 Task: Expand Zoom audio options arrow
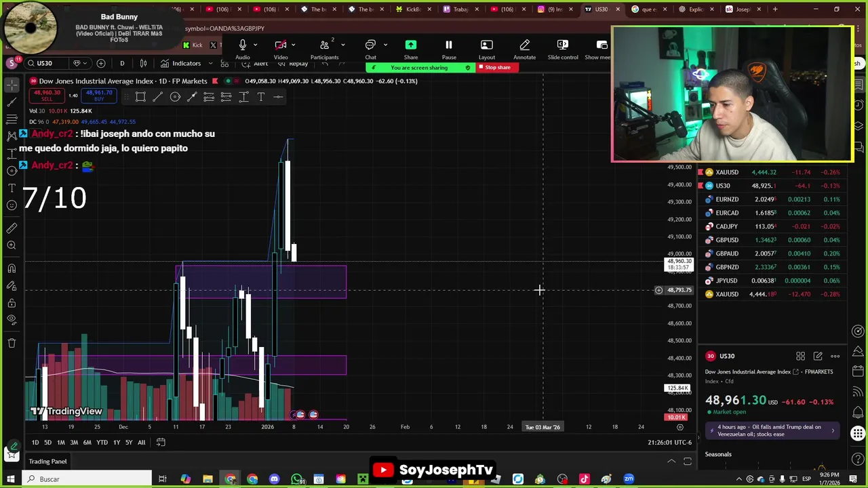pyautogui.click(x=256, y=45)
